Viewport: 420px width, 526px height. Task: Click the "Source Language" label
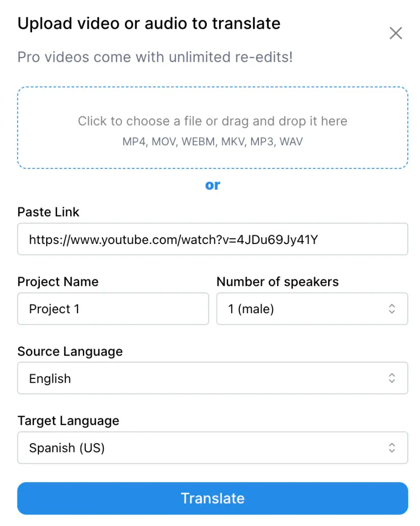pyautogui.click(x=70, y=351)
